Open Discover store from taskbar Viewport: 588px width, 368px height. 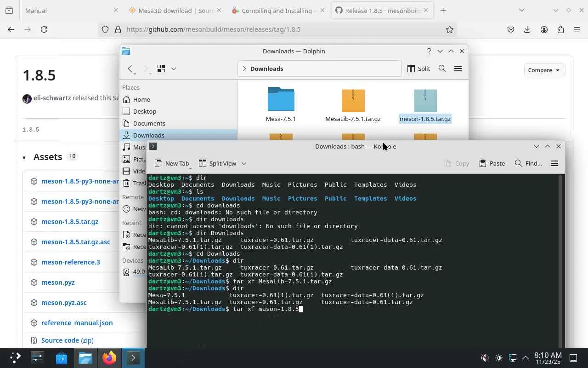62,358
